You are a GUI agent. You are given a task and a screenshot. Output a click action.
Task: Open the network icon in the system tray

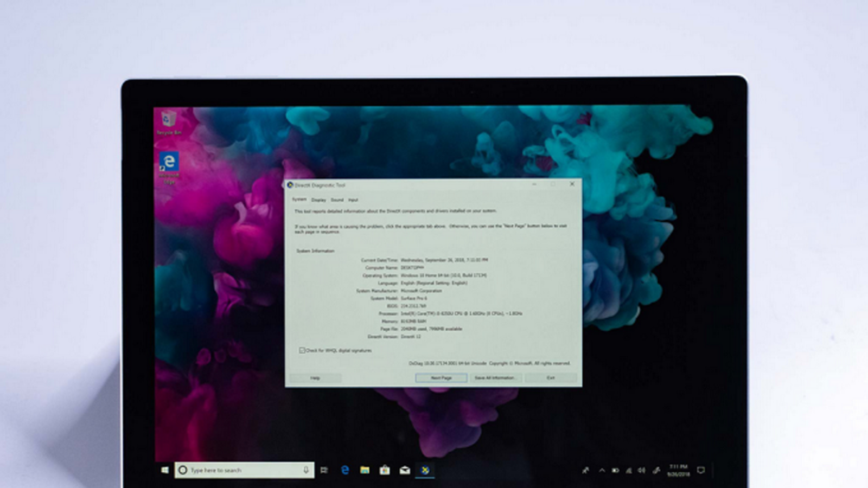[629, 470]
